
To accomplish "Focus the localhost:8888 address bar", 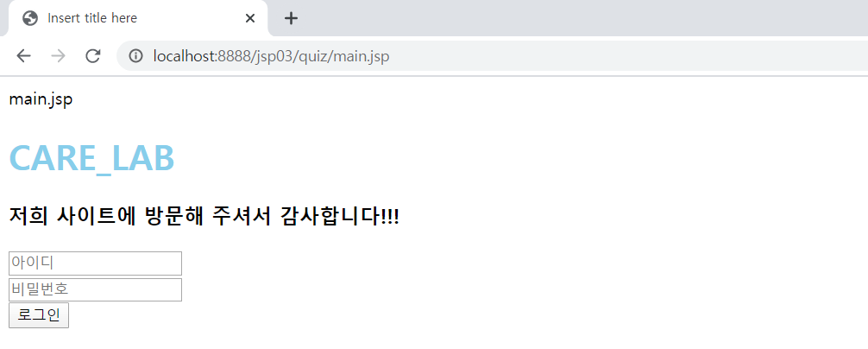I will pyautogui.click(x=492, y=56).
